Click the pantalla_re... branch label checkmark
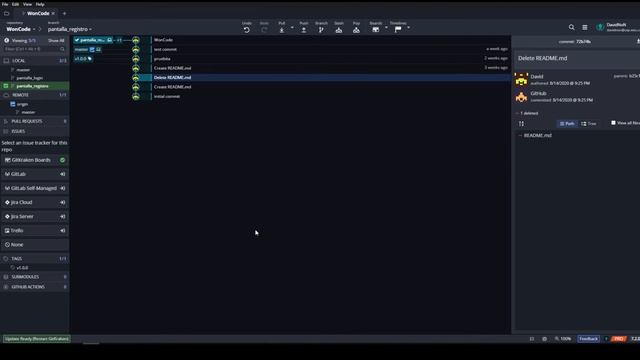Image resolution: width=640 pixels, height=360 pixels. [77, 40]
